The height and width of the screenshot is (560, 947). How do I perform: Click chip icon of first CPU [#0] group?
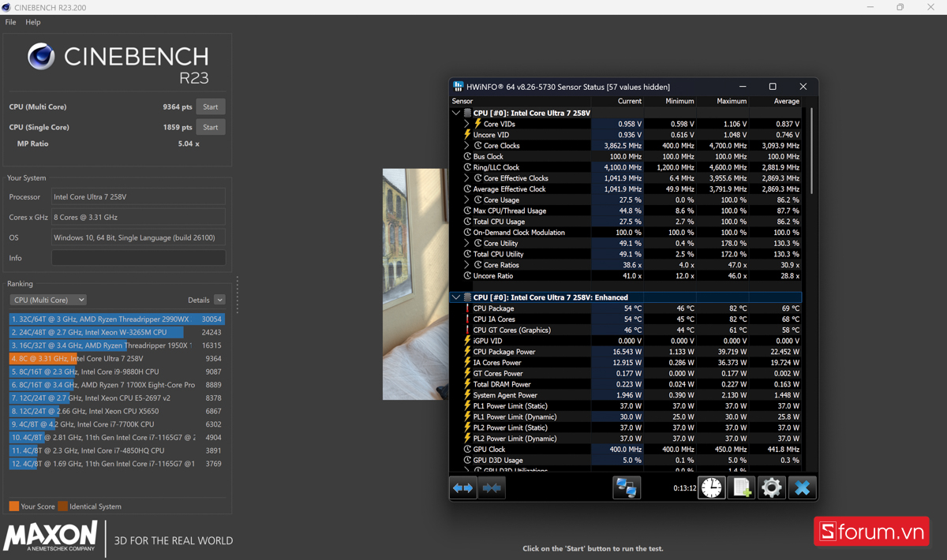click(467, 113)
